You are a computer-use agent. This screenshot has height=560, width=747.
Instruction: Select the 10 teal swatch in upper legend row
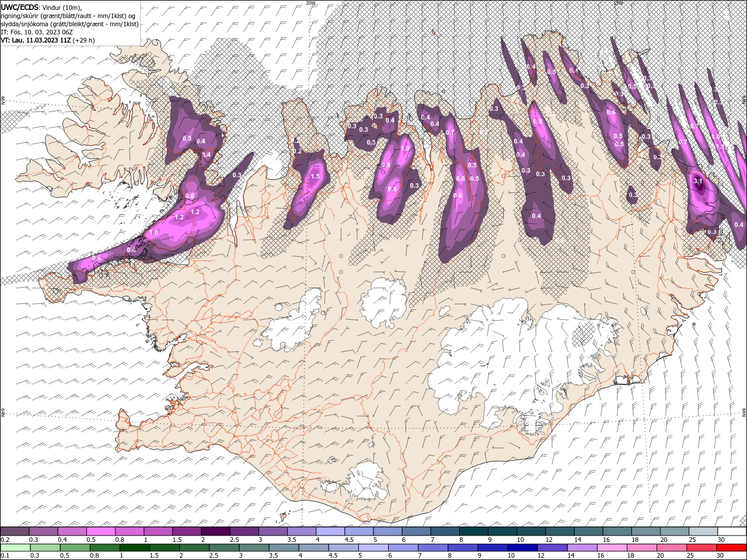pyautogui.click(x=531, y=531)
